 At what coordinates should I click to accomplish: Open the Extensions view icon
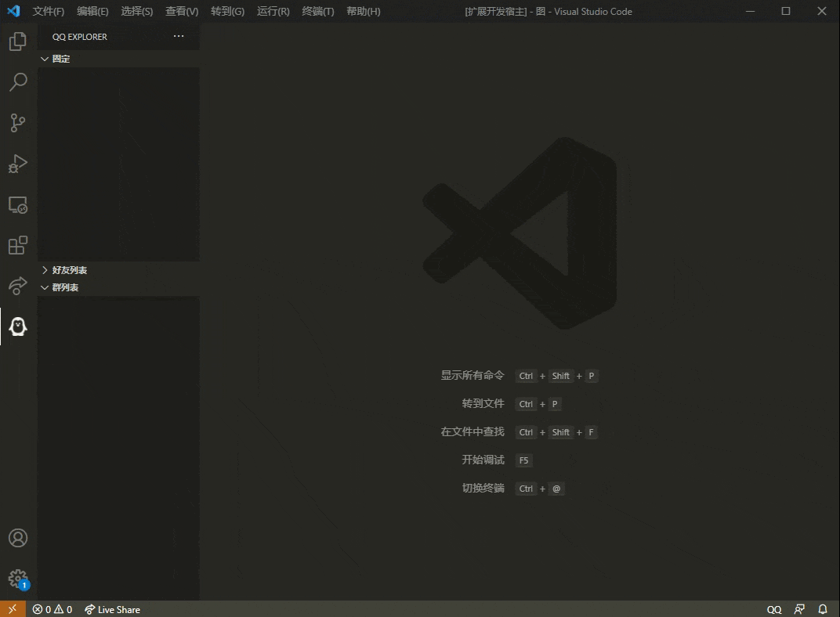point(18,245)
